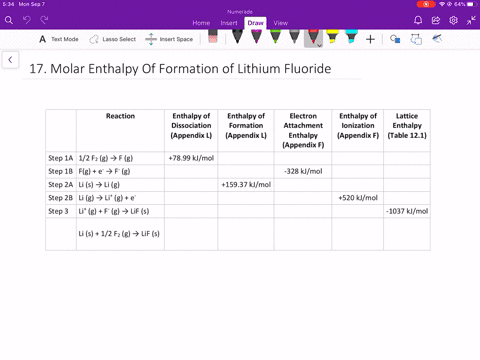Click the undo arrow
This screenshot has width=480, height=360.
point(27,20)
